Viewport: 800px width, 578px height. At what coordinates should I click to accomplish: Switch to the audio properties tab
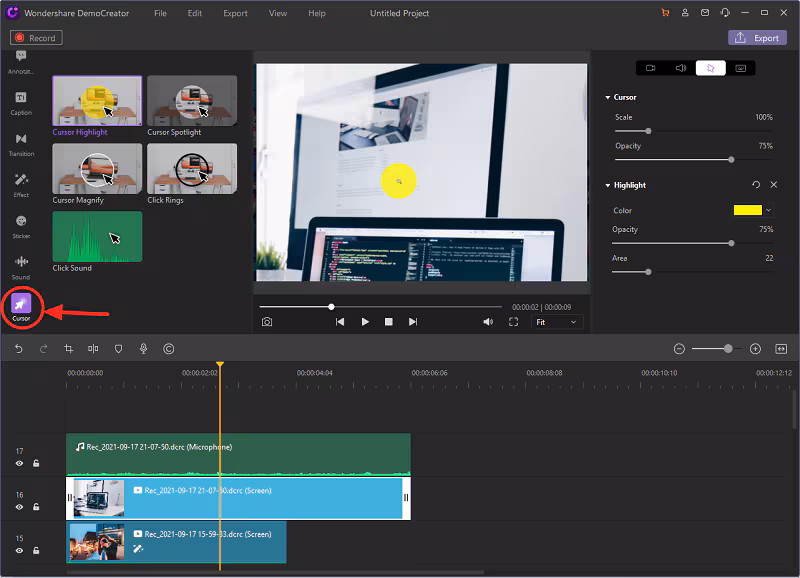click(x=681, y=68)
